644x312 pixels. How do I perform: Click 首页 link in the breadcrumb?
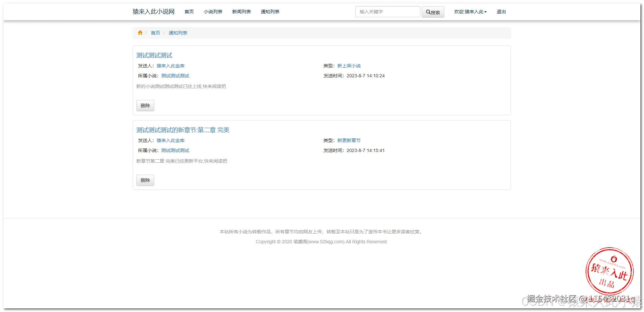coord(155,33)
